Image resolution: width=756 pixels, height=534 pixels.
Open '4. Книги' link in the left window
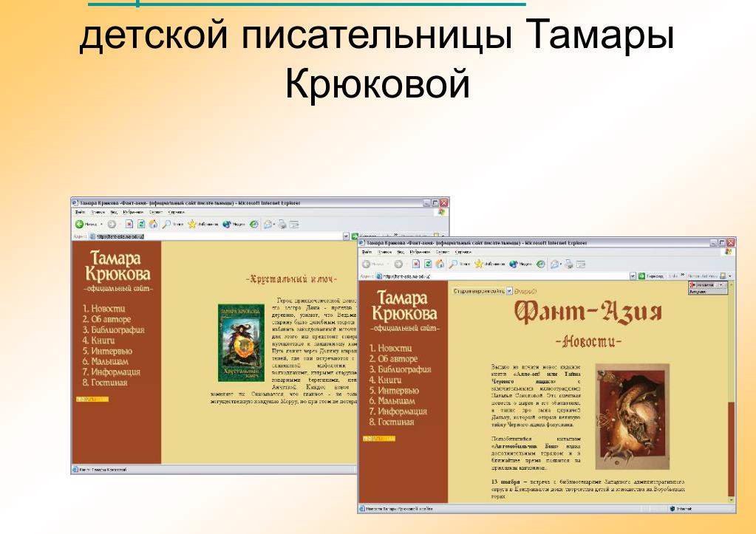[98, 340]
